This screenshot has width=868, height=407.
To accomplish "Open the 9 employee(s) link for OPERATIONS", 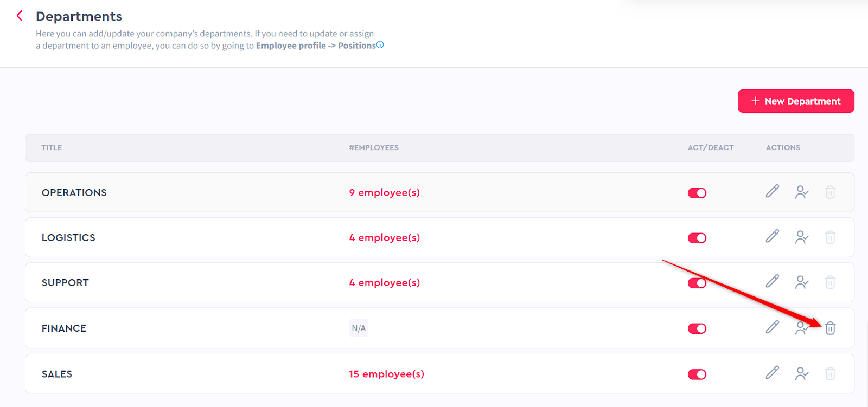I will click(x=384, y=193).
